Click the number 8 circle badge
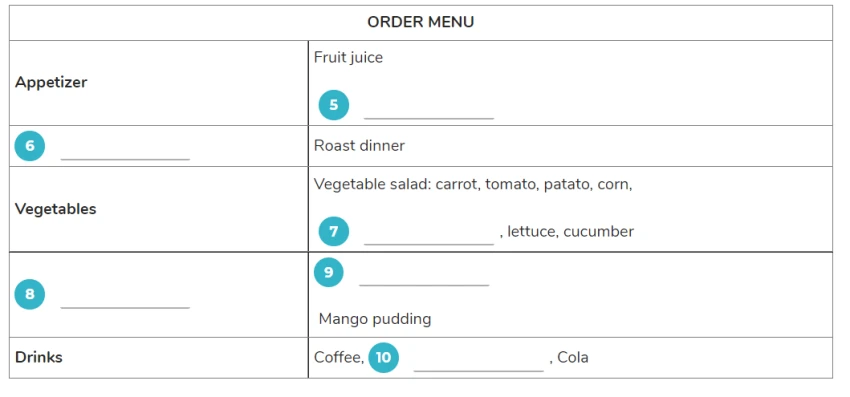The height and width of the screenshot is (397, 850). 29,294
